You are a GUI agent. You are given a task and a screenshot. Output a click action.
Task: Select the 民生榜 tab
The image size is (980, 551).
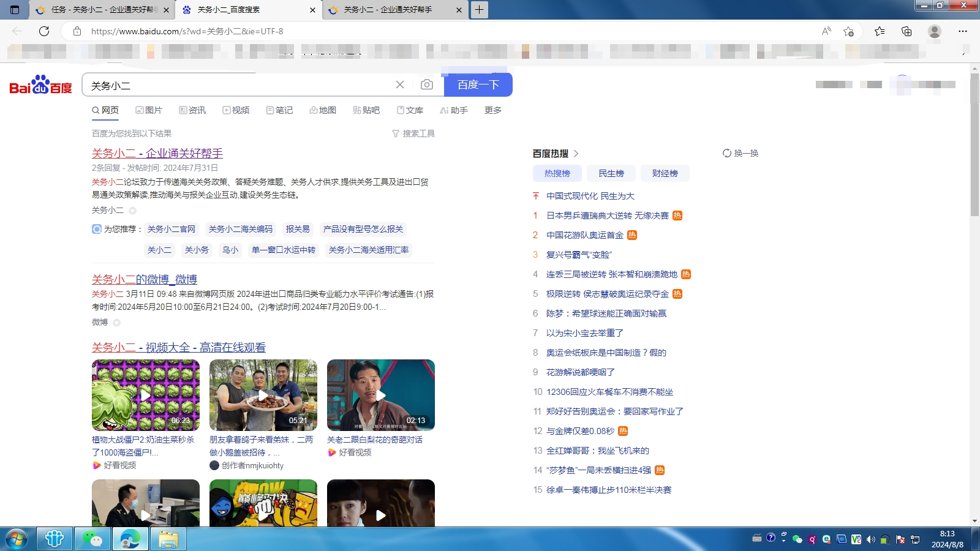point(611,173)
